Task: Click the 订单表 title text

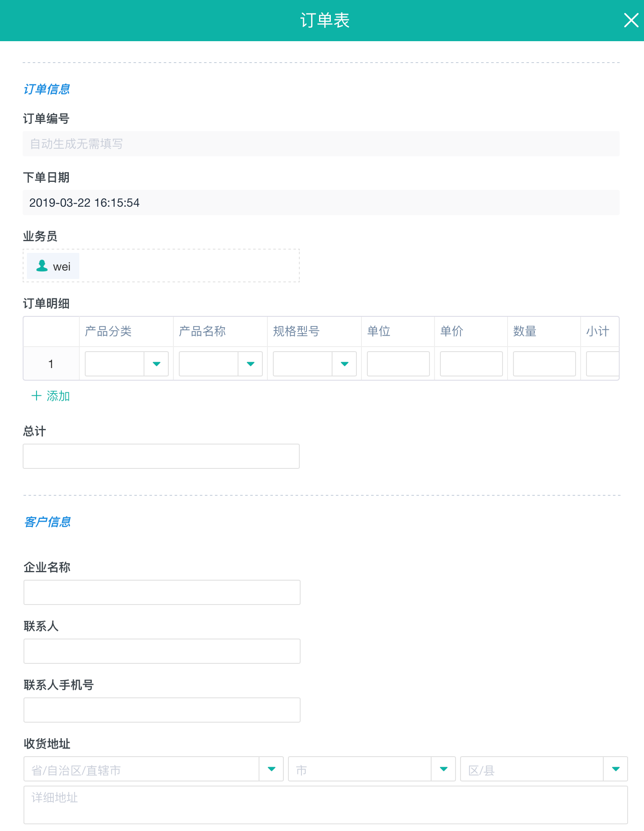Action: (x=325, y=20)
